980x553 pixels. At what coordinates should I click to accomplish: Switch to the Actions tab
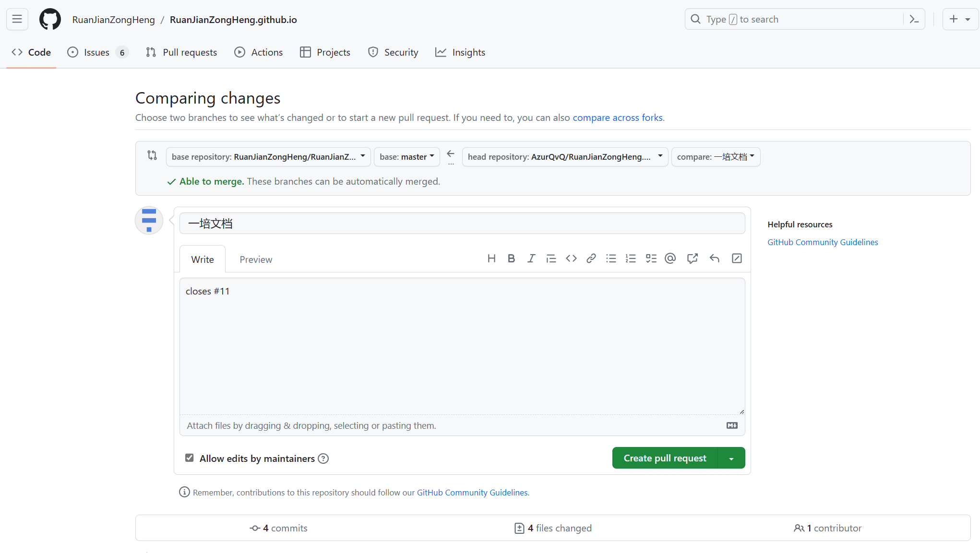coord(259,52)
